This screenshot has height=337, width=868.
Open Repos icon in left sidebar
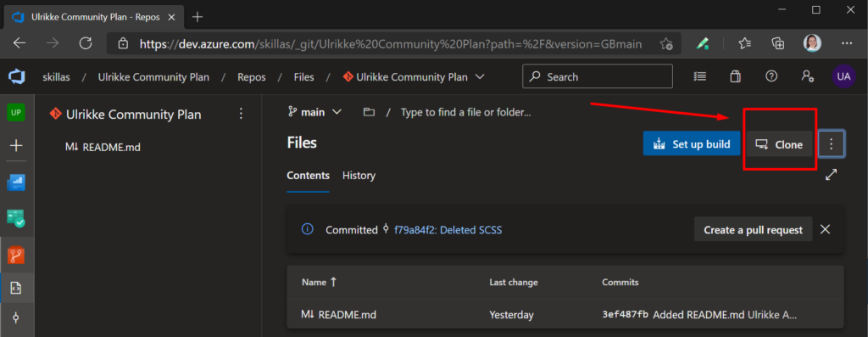pos(16,255)
